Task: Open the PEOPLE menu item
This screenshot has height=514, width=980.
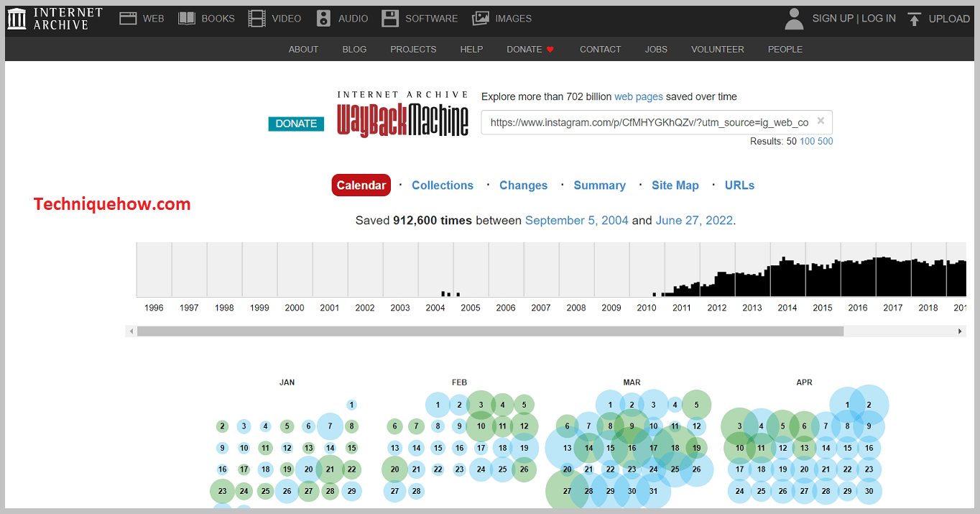Action: pos(785,50)
